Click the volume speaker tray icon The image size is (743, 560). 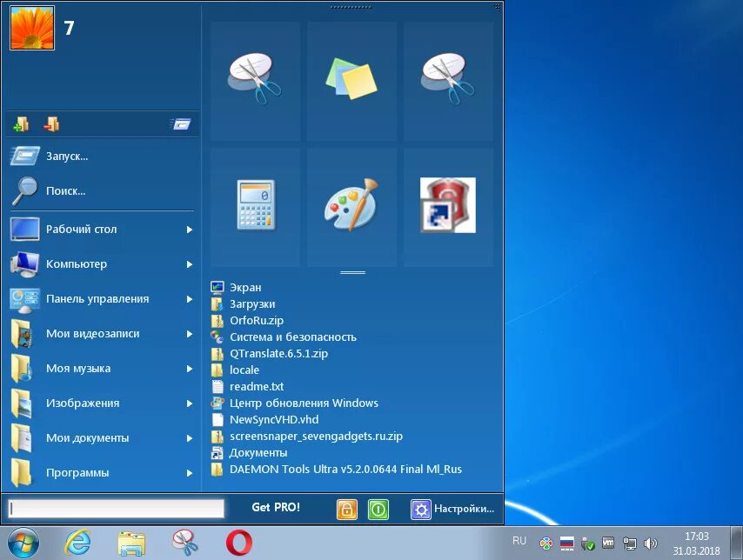(x=651, y=543)
